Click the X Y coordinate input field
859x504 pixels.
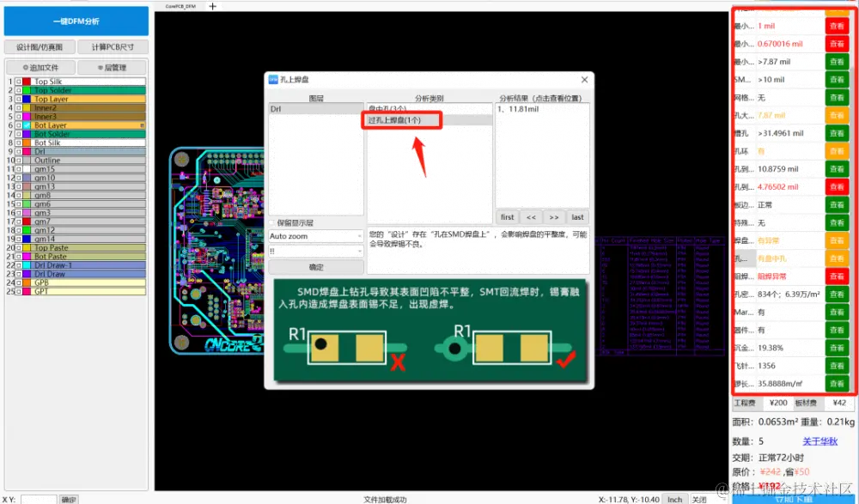pos(39,500)
